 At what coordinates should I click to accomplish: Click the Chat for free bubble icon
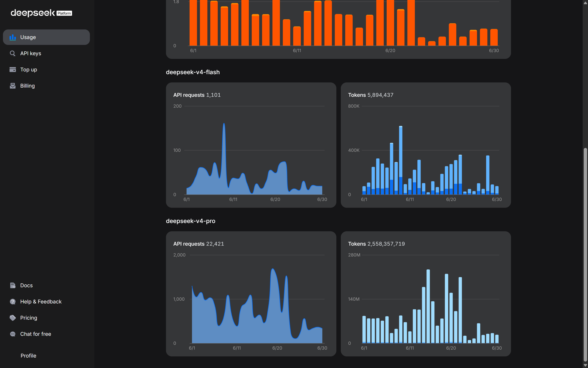[x=13, y=334]
